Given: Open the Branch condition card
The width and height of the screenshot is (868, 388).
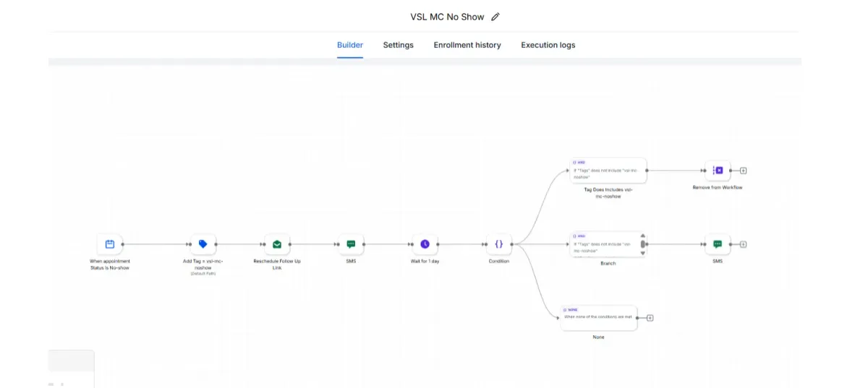Looking at the screenshot, I should click(x=608, y=244).
